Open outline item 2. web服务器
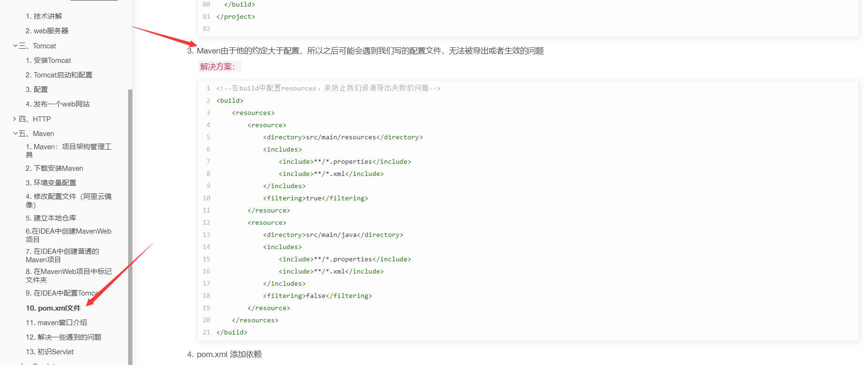868x365 pixels. click(x=47, y=30)
